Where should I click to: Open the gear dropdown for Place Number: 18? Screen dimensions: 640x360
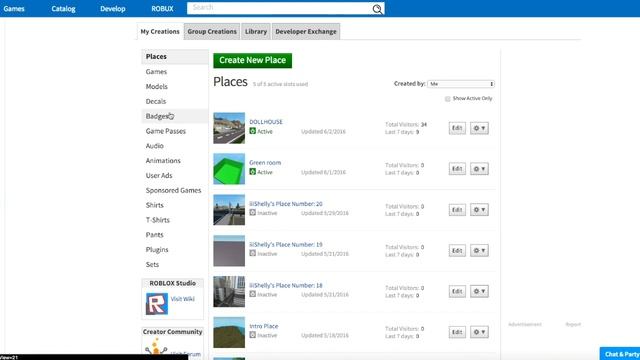(x=479, y=291)
